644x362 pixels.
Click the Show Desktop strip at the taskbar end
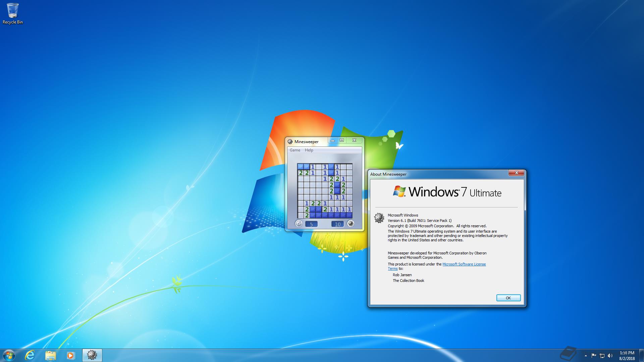[642, 355]
